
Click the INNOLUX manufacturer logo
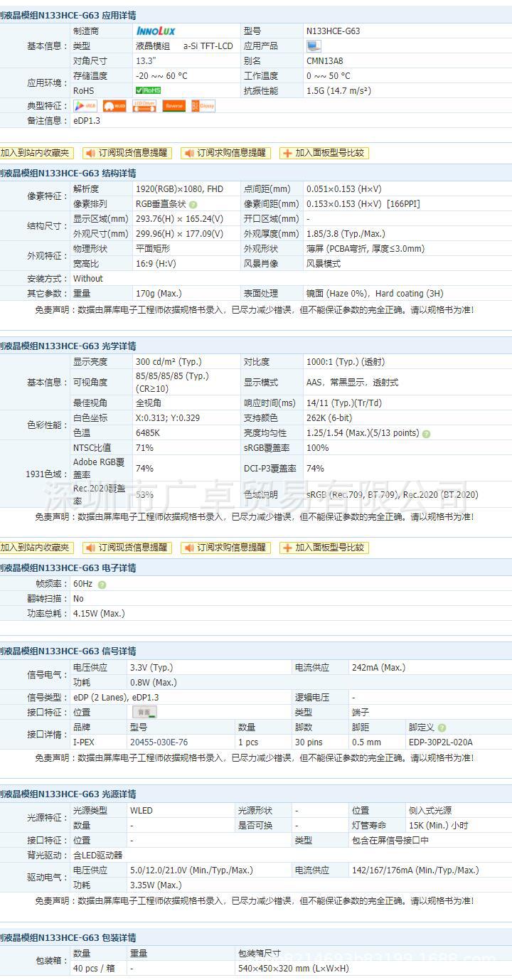(x=155, y=31)
